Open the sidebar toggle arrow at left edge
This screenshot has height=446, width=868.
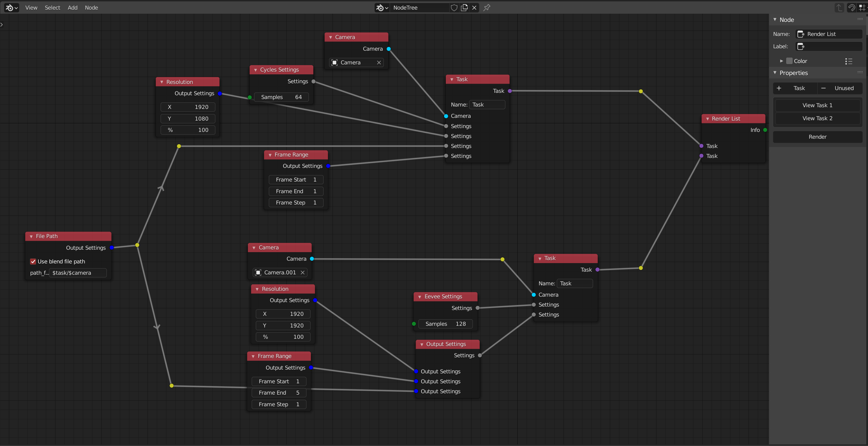point(2,25)
